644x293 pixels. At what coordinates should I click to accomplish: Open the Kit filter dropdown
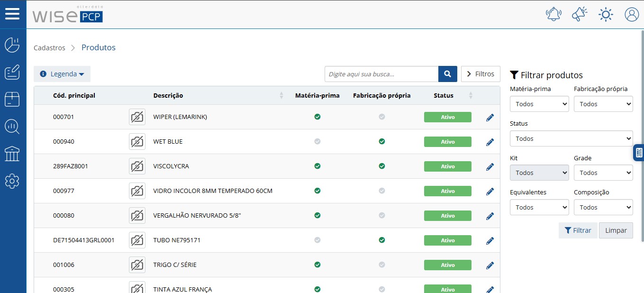pos(539,173)
